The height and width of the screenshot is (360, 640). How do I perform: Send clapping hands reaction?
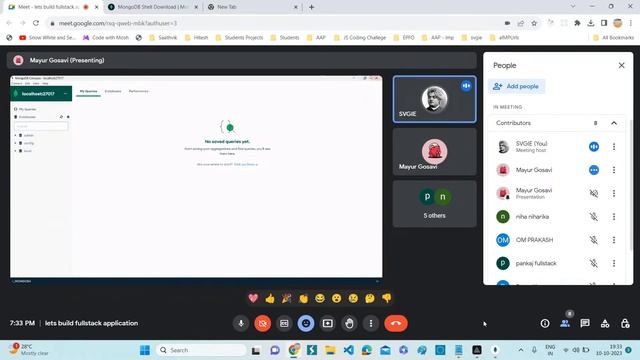[303, 298]
